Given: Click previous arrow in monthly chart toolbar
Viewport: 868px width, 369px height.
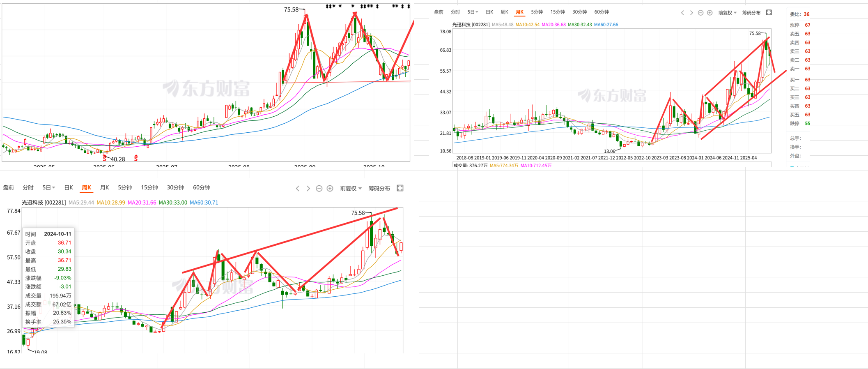Looking at the screenshot, I should 682,13.
